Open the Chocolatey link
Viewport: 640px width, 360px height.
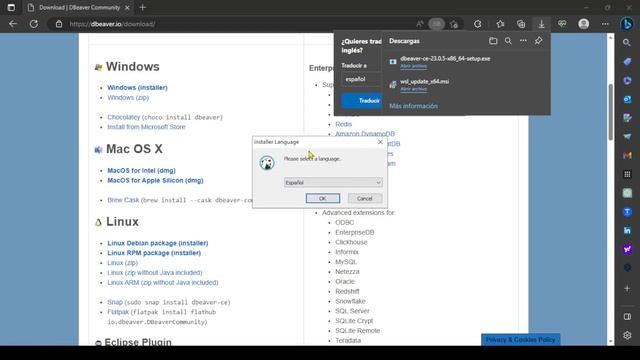123,117
